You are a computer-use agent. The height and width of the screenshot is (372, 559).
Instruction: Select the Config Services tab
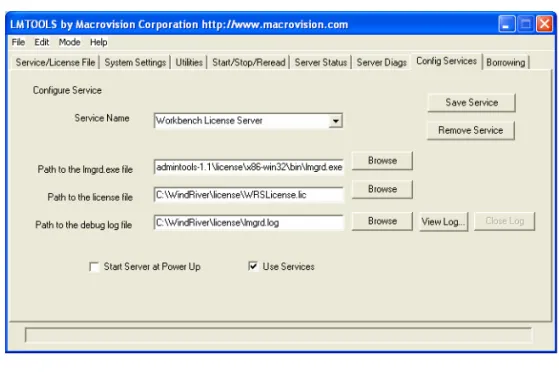[446, 61]
